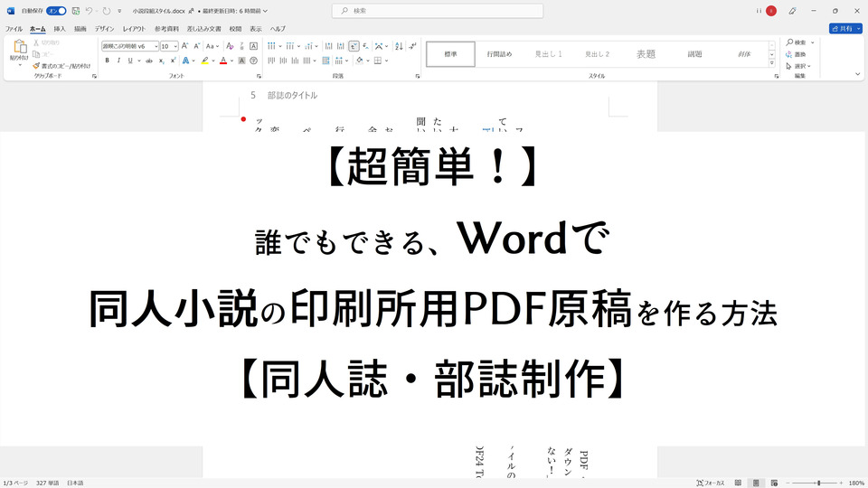Click the 共有 share button
This screenshot has width=868, height=488.
[x=845, y=29]
